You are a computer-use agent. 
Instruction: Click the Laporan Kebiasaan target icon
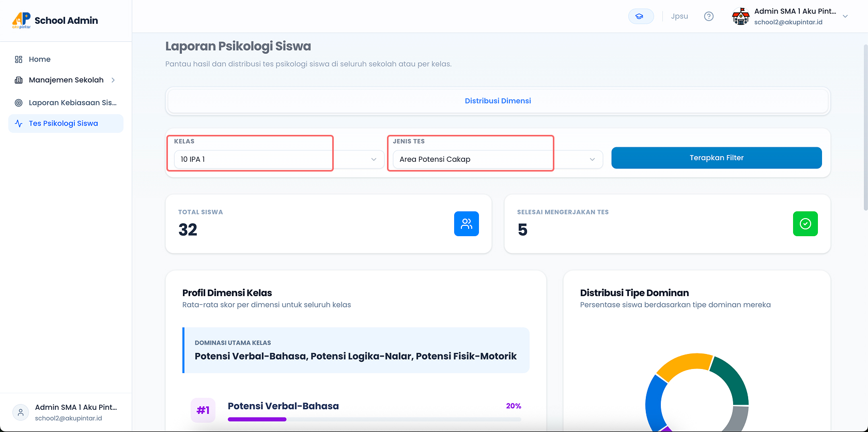tap(19, 103)
